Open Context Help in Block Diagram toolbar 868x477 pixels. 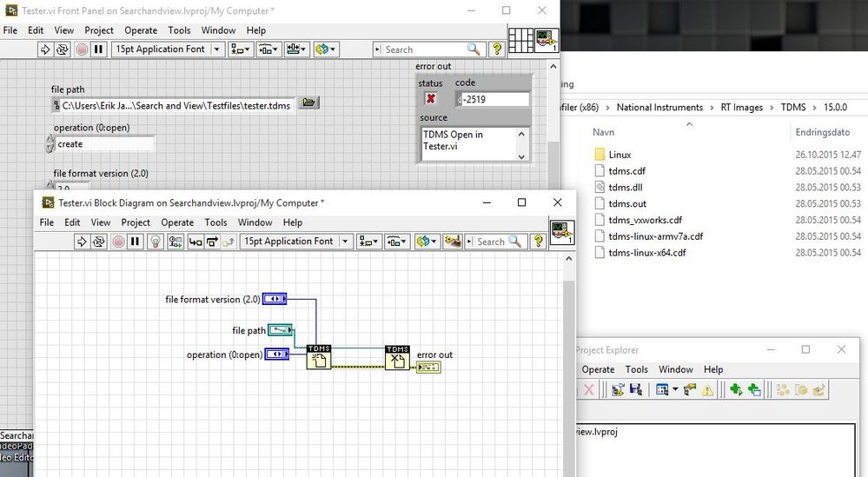[x=538, y=242]
